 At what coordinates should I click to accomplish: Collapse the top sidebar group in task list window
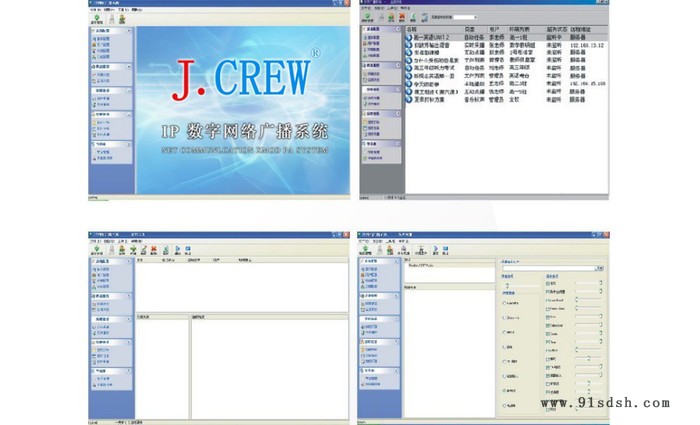click(397, 29)
